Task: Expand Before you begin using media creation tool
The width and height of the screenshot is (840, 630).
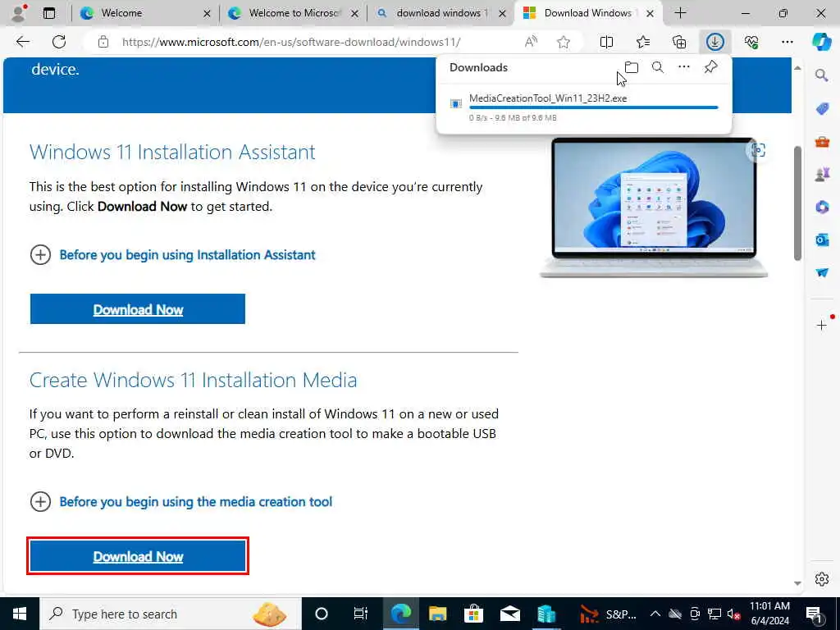Action: [x=181, y=502]
